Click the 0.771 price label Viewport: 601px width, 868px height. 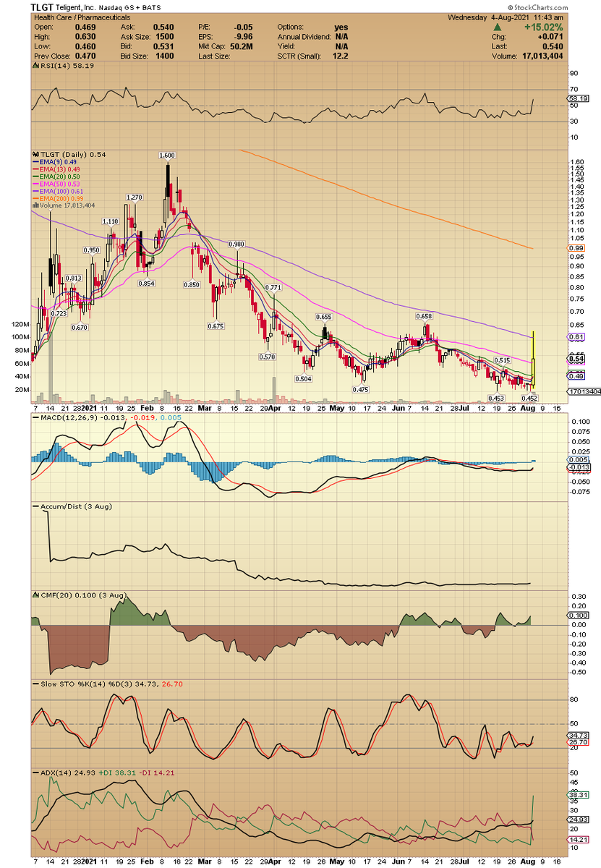pos(273,288)
